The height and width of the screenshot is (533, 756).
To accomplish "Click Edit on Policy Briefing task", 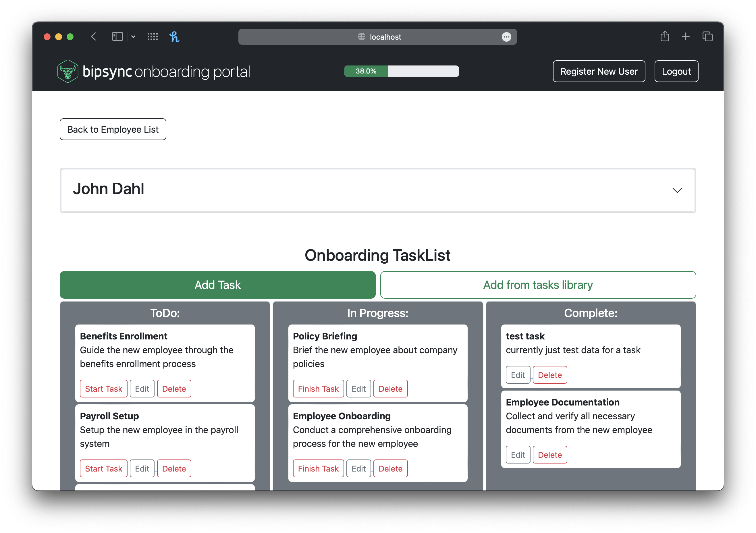I will pyautogui.click(x=359, y=388).
